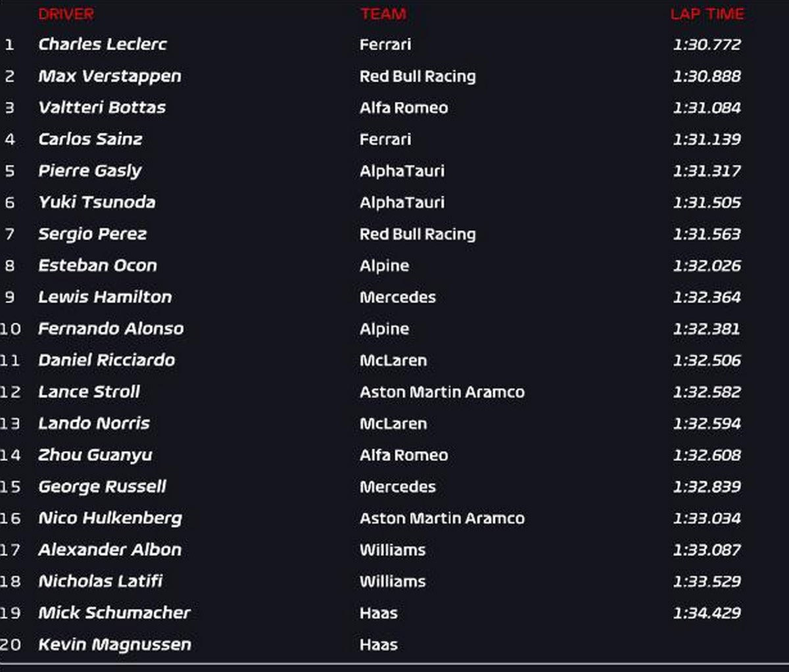Screen dimensions: 789x672
Task: Select Mick Schumacher's name
Action: (114, 613)
